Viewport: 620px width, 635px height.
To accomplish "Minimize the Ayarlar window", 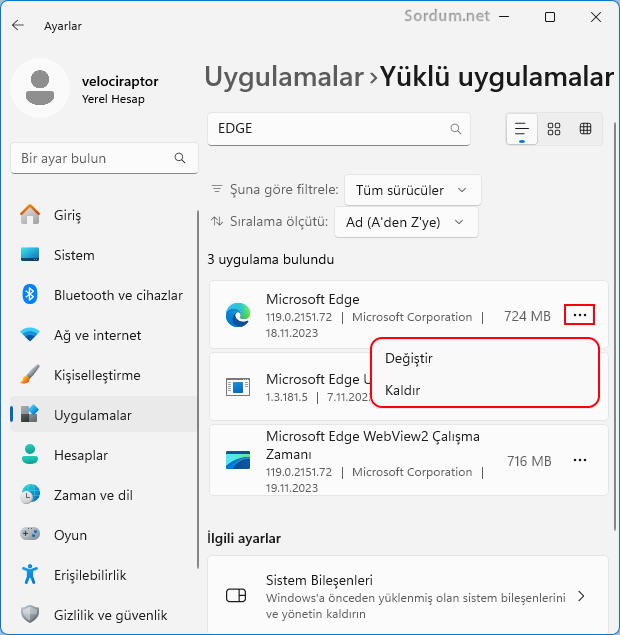I will [504, 17].
